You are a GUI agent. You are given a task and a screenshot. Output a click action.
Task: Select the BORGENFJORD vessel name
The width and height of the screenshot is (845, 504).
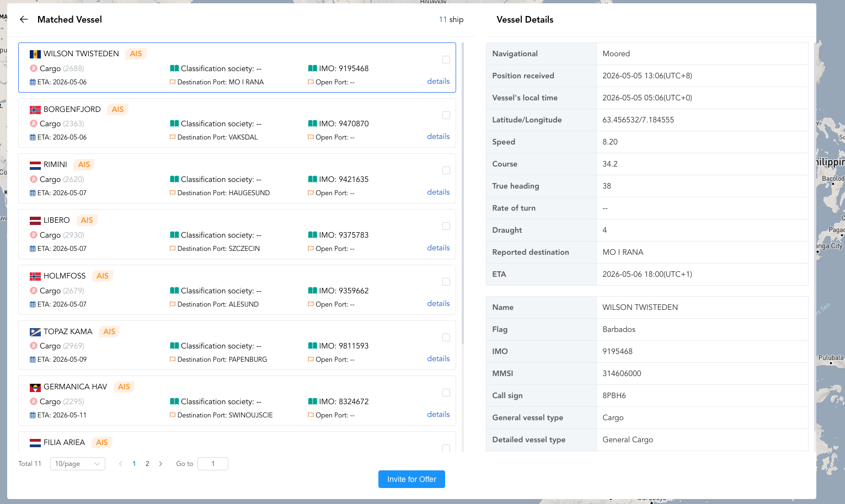72,109
